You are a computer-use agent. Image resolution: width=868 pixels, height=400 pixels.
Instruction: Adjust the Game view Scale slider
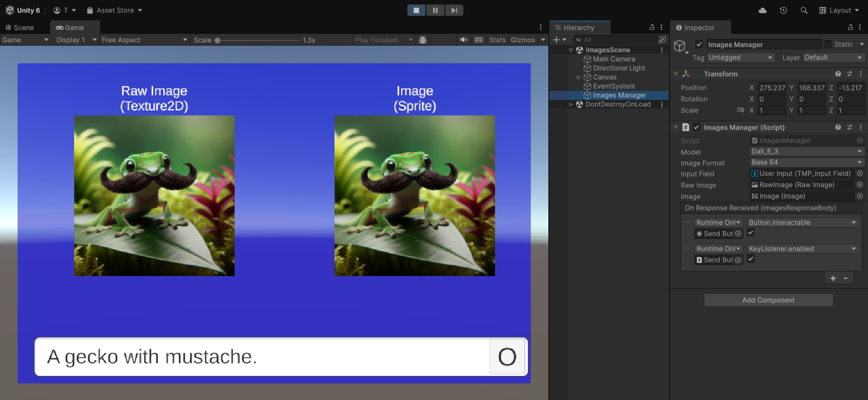258,40
